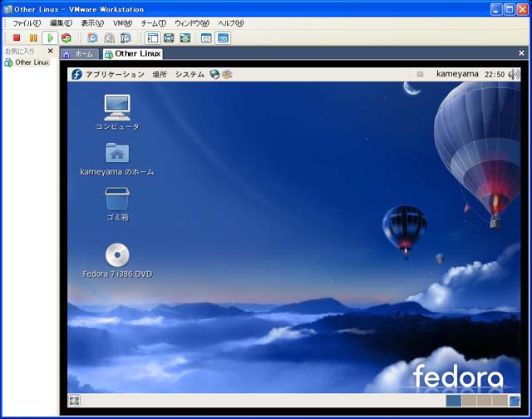Open the volume control speaker icon
Screen dimensions: 532x419
(514, 74)
